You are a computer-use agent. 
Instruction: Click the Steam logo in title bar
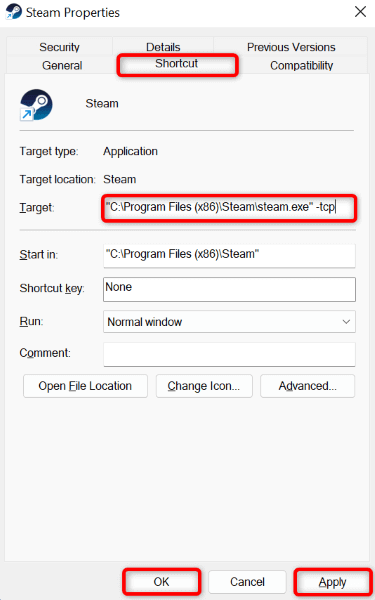pyautogui.click(x=14, y=12)
